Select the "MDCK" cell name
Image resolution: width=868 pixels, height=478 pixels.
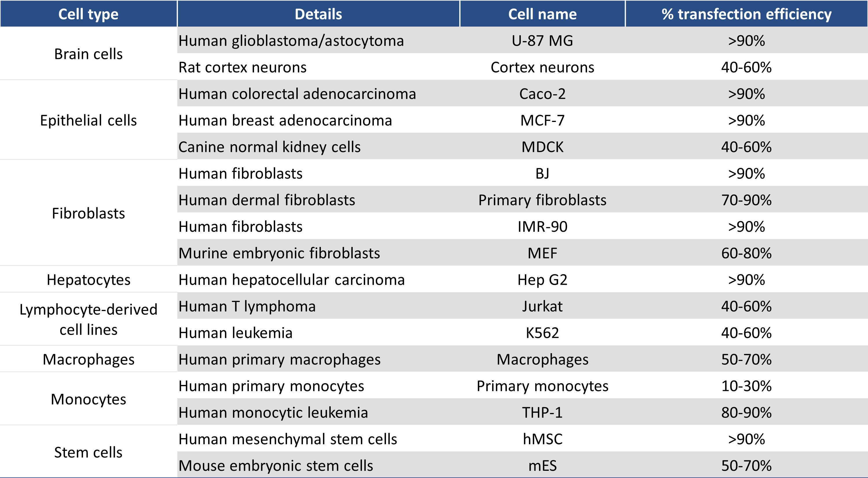click(x=542, y=147)
